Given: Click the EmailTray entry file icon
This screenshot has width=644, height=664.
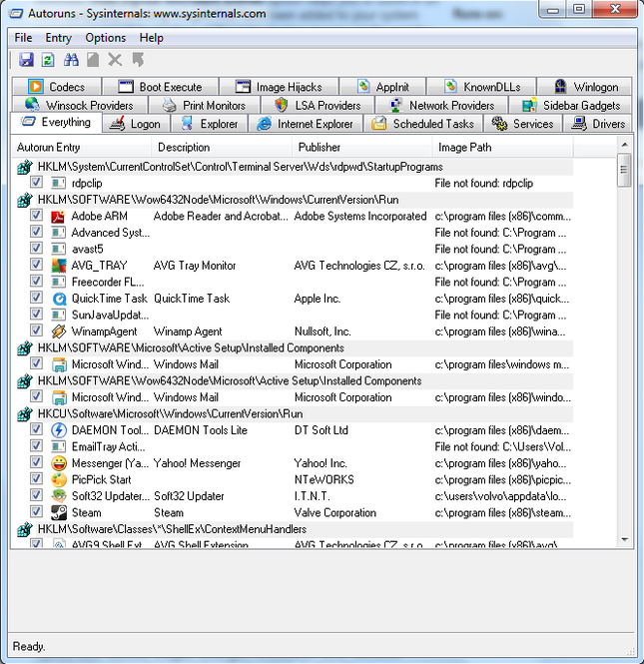Looking at the screenshot, I should 59,446.
